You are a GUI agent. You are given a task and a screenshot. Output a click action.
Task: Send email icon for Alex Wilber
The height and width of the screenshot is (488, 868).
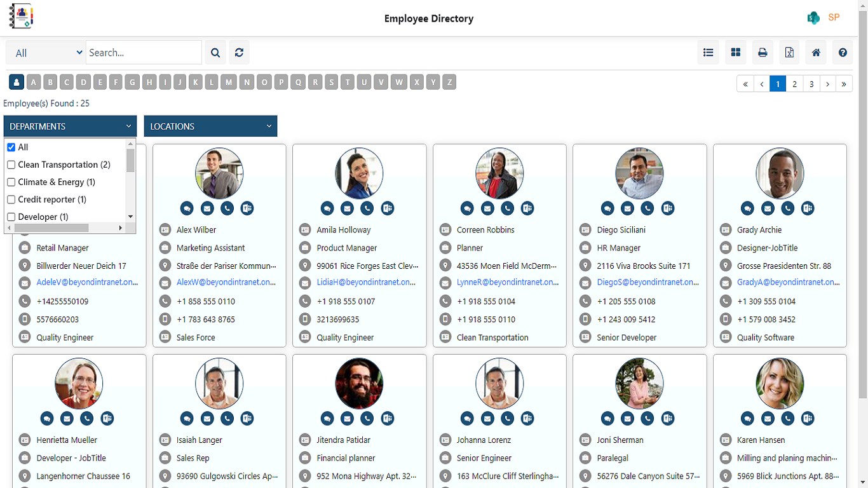[207, 208]
